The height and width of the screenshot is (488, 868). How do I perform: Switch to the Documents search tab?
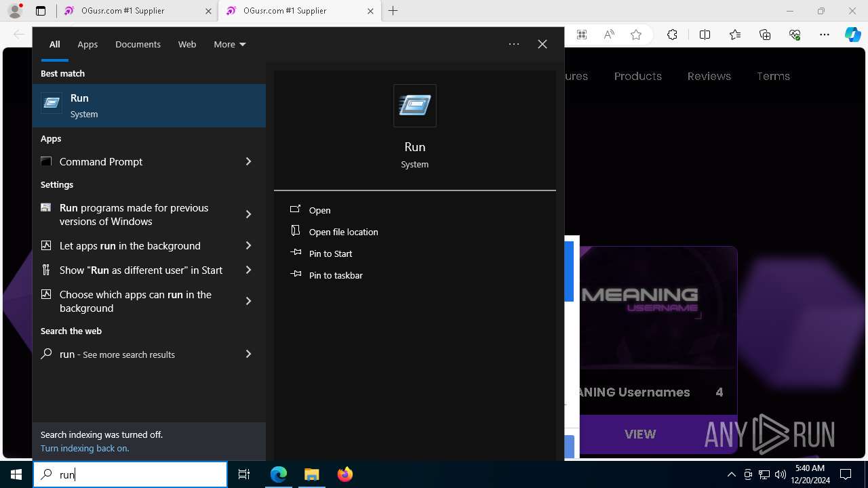[x=138, y=44]
